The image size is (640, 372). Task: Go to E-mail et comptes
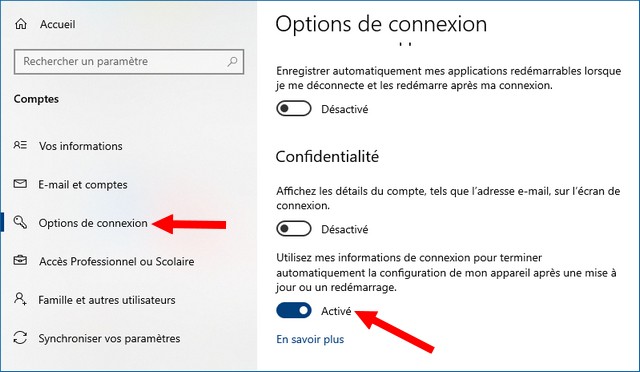(x=83, y=185)
